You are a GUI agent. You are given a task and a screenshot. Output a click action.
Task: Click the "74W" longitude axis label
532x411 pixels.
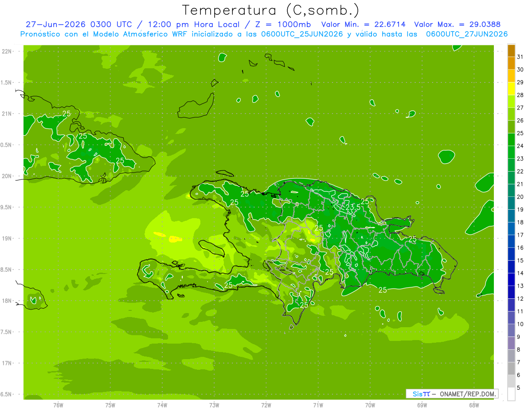(162, 405)
